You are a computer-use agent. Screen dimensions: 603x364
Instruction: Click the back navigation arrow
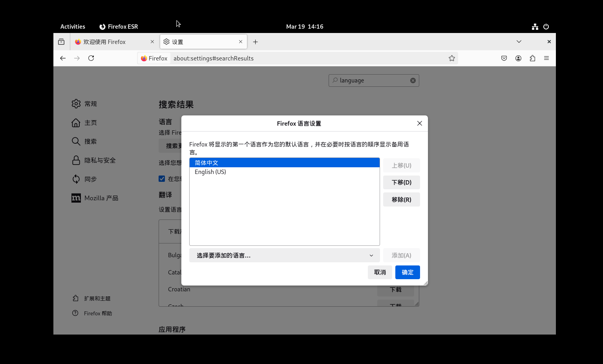(63, 58)
